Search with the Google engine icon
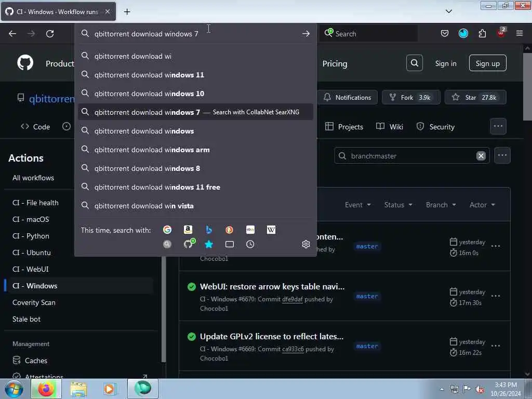532x399 pixels. 167,230
